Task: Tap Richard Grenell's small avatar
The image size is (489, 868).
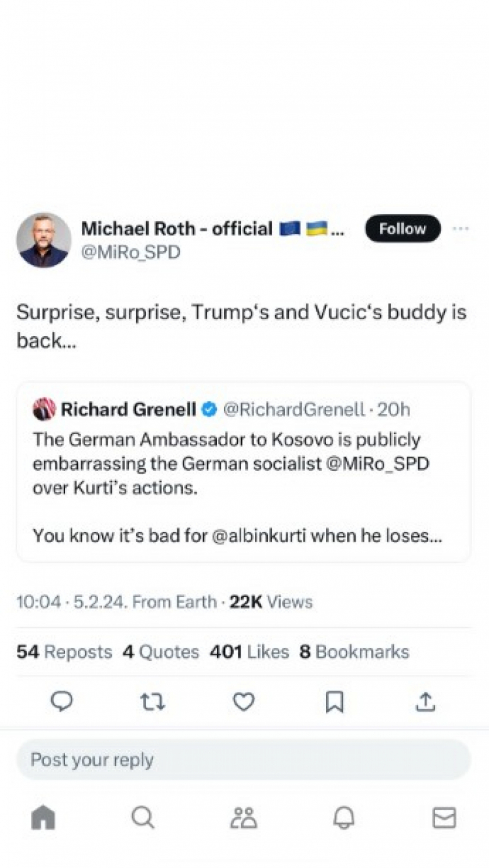Action: click(44, 409)
